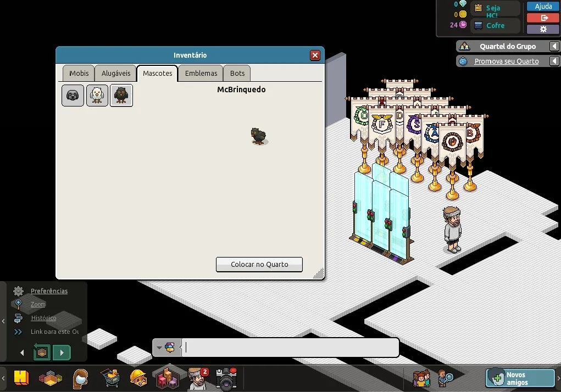Screen dimensions: 561x392
Task: Click Promova seu Quarto link
Action: (506, 61)
